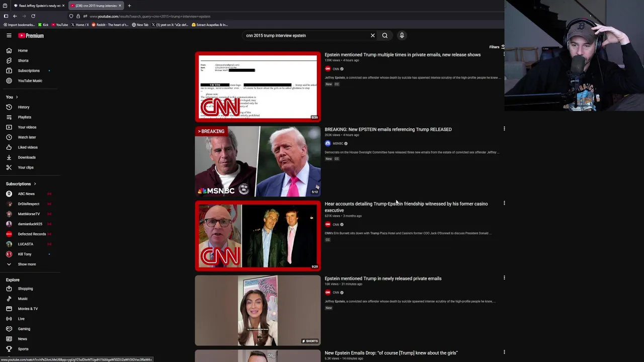Open title 'New Epstein Emails Drop'

click(x=391, y=353)
